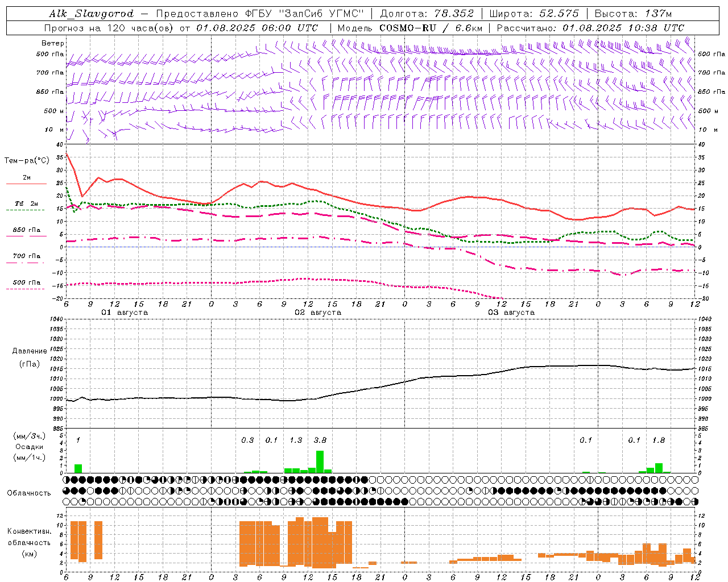Click the precipitation total 3.8
728x582 pixels.
point(320,440)
